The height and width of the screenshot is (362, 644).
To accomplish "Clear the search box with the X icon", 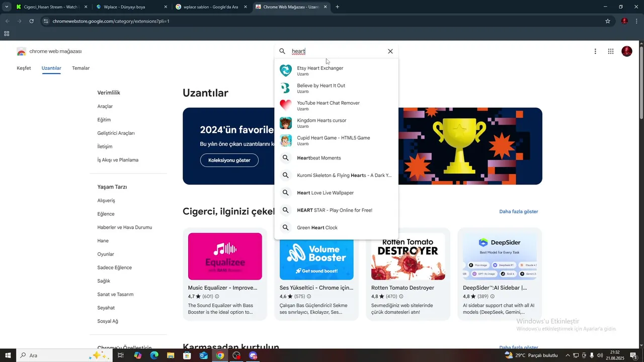I will click(390, 51).
